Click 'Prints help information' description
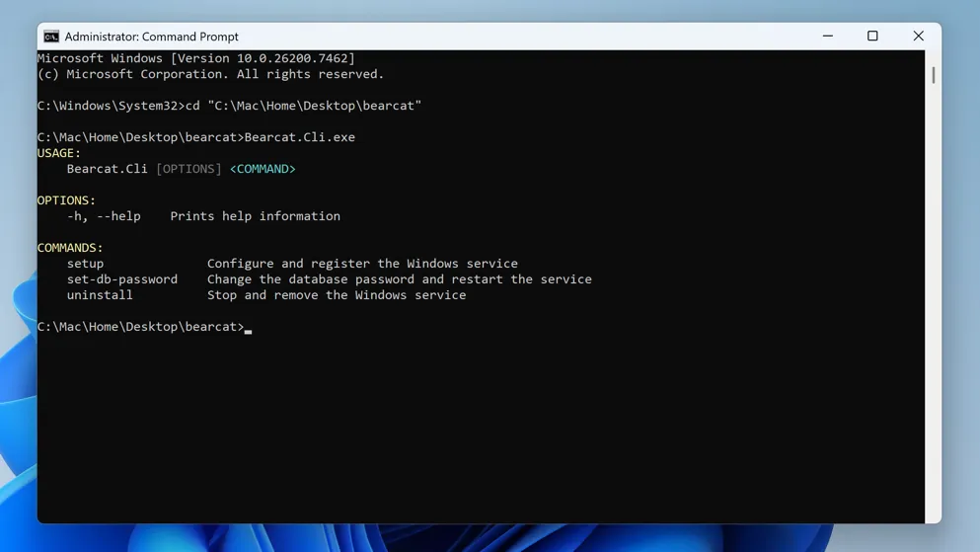 pos(255,216)
